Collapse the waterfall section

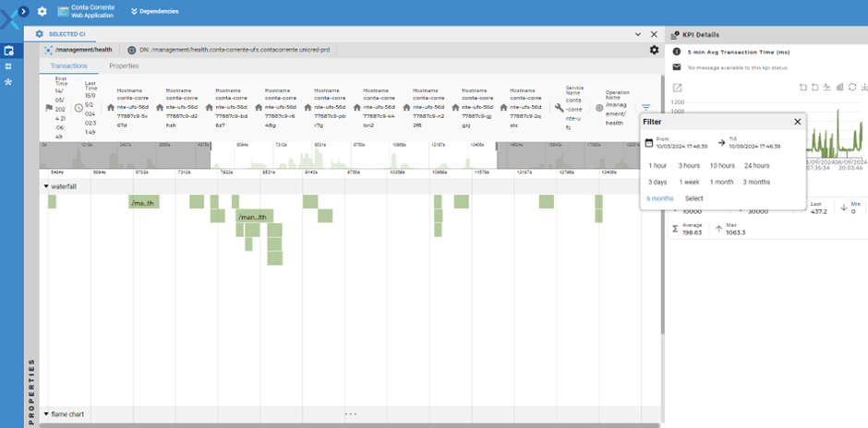coord(46,186)
